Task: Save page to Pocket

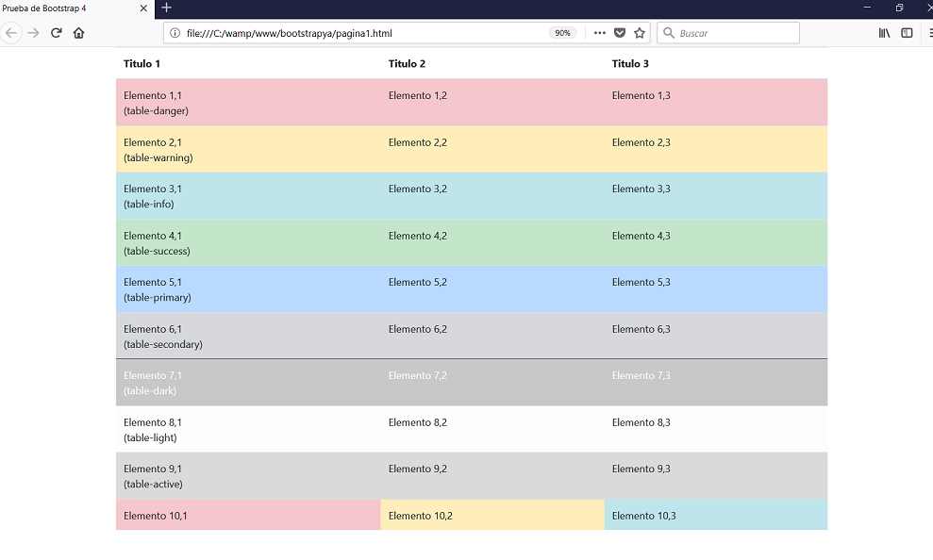Action: pyautogui.click(x=620, y=33)
